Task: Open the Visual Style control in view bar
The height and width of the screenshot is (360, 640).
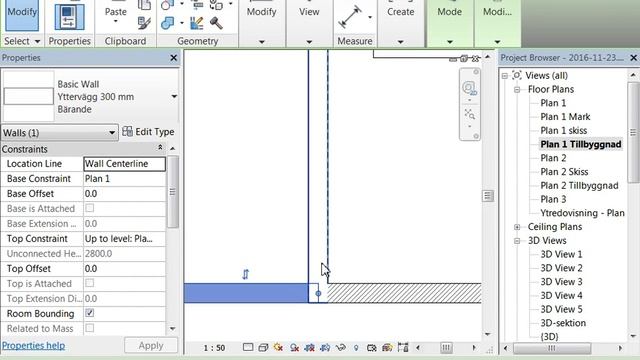Action: (x=263, y=347)
